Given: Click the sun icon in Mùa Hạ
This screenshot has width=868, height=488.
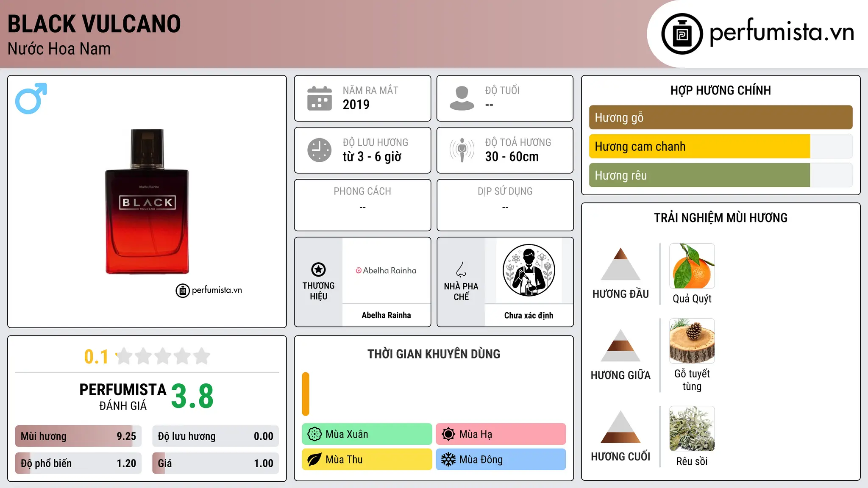Looking at the screenshot, I should click(448, 434).
